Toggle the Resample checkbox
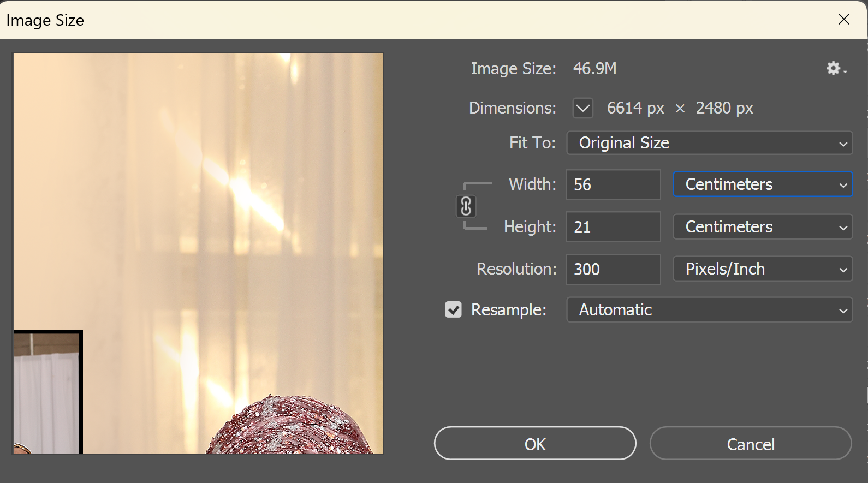Image resolution: width=868 pixels, height=483 pixels. [x=453, y=309]
